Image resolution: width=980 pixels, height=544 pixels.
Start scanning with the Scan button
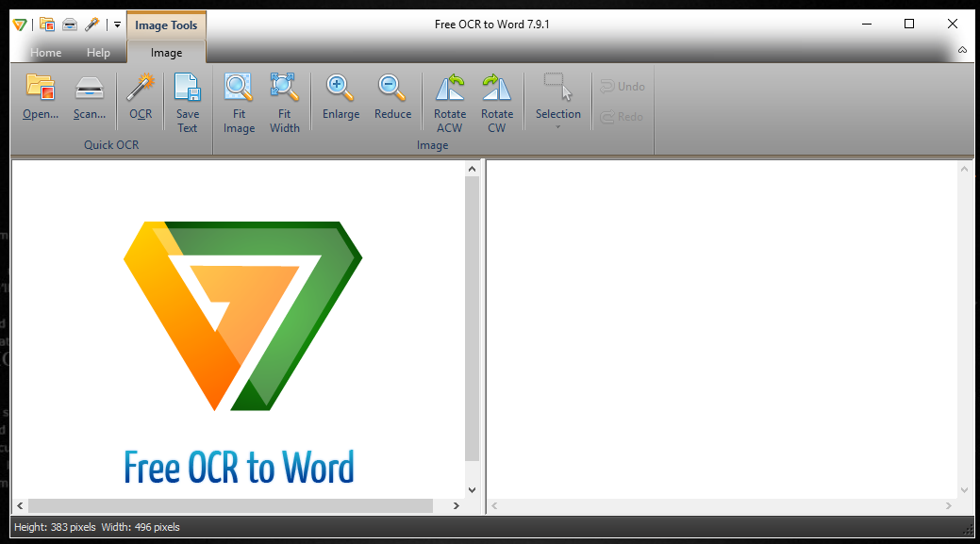90,97
